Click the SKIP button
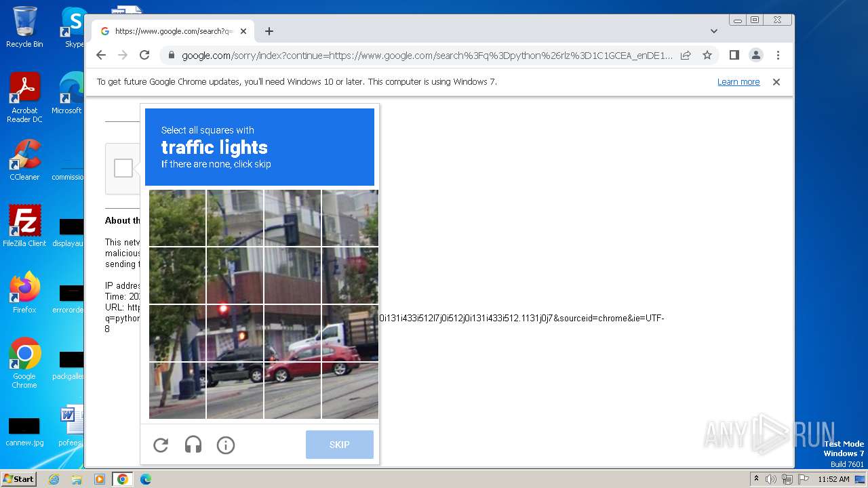This screenshot has width=868, height=488. click(x=340, y=445)
